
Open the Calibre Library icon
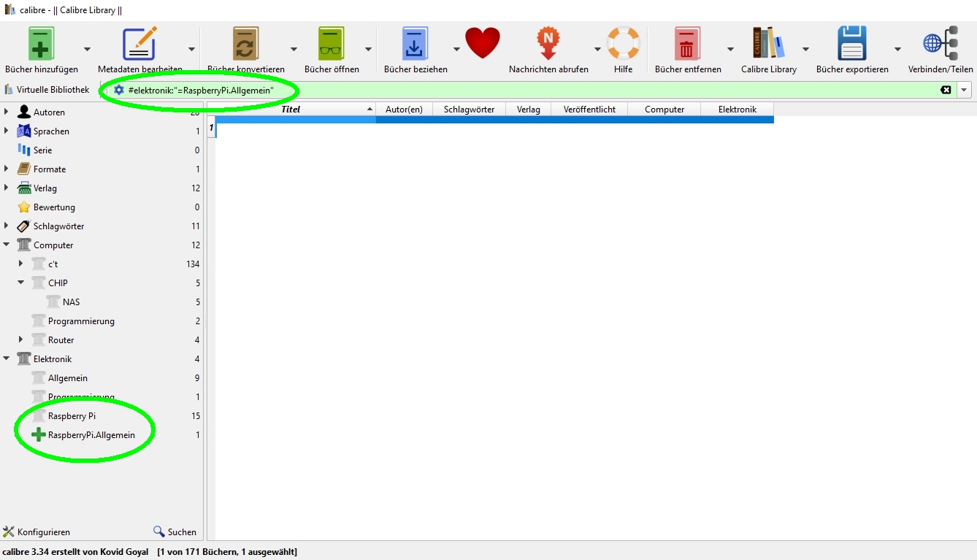coord(768,43)
